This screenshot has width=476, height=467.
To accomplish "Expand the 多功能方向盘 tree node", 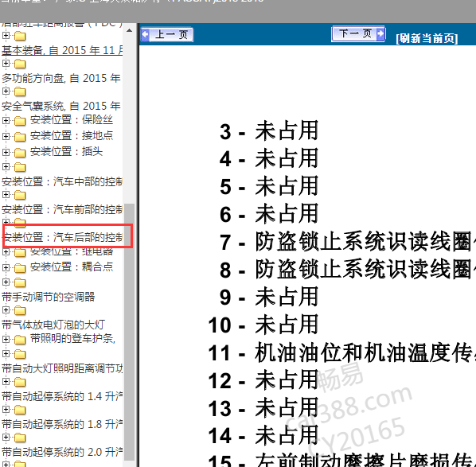I will point(6,64).
